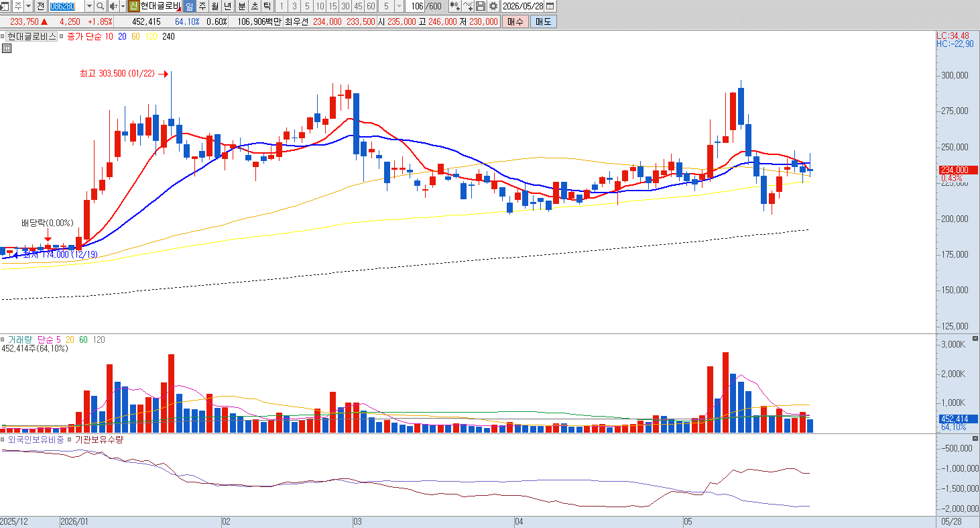Image resolution: width=980 pixels, height=528 pixels.
Task: Select the 3 interval button
Action: (294, 6)
